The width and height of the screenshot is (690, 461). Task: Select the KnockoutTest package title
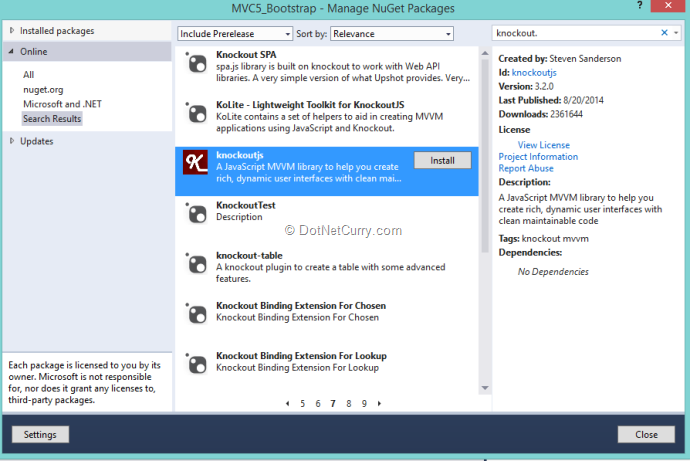[246, 205]
